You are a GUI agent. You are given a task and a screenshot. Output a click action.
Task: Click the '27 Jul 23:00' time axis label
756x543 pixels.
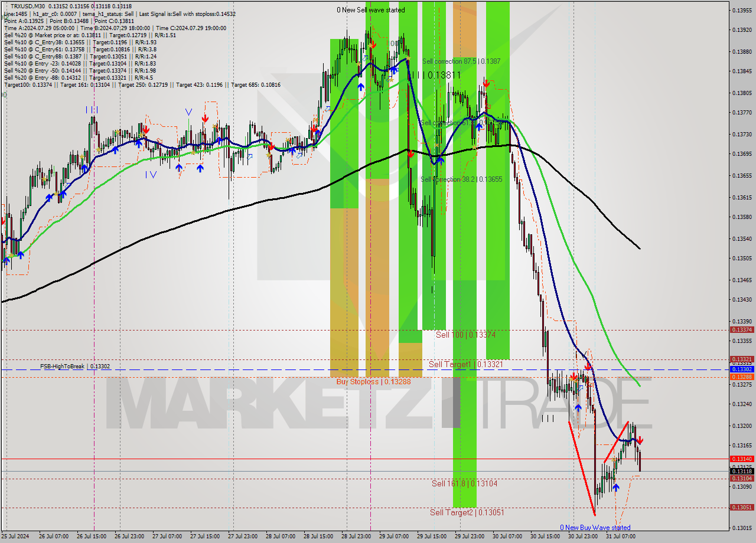tap(242, 537)
